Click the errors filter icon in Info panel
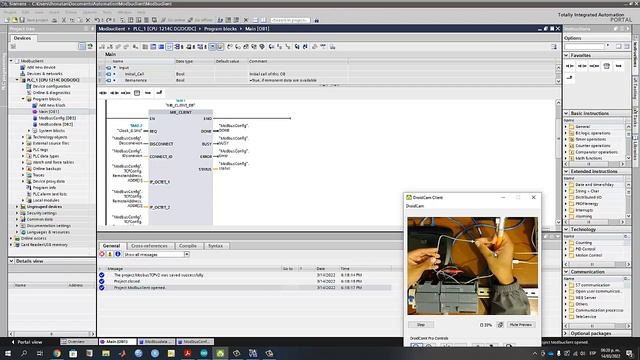640x360 pixels. pos(102,254)
